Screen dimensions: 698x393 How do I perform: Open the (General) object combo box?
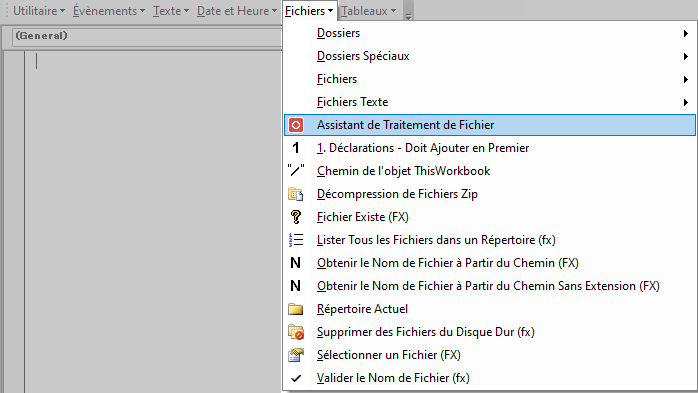coord(147,36)
